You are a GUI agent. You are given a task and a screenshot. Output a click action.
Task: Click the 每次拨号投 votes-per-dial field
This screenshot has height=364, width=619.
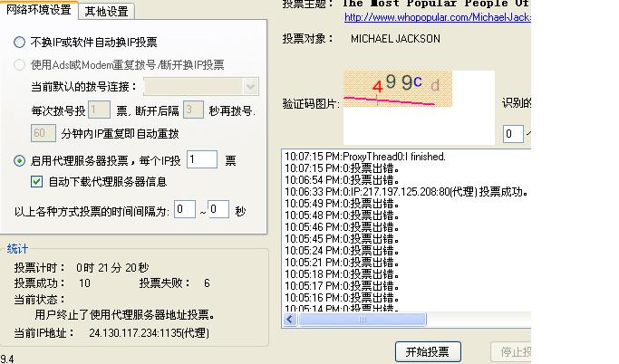(99, 110)
